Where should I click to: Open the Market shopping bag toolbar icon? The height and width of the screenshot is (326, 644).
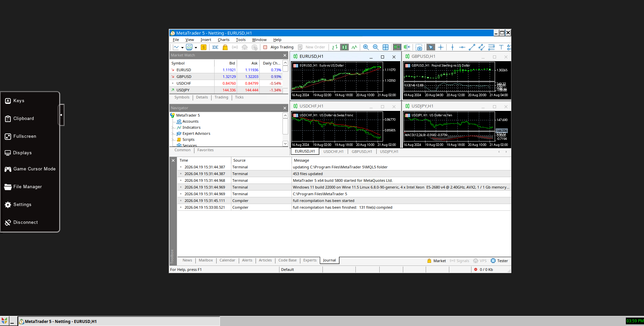click(225, 47)
